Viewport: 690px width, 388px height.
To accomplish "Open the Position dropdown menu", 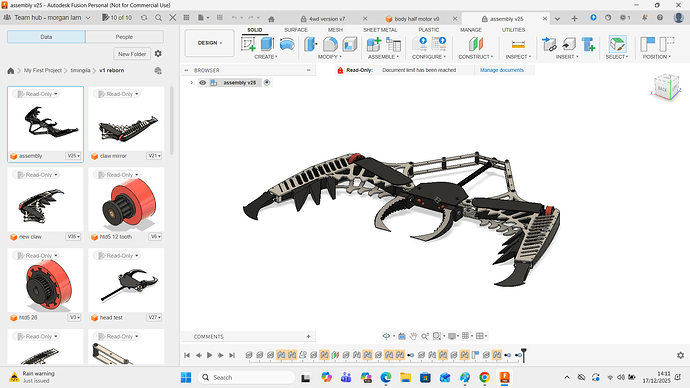I will pos(657,57).
